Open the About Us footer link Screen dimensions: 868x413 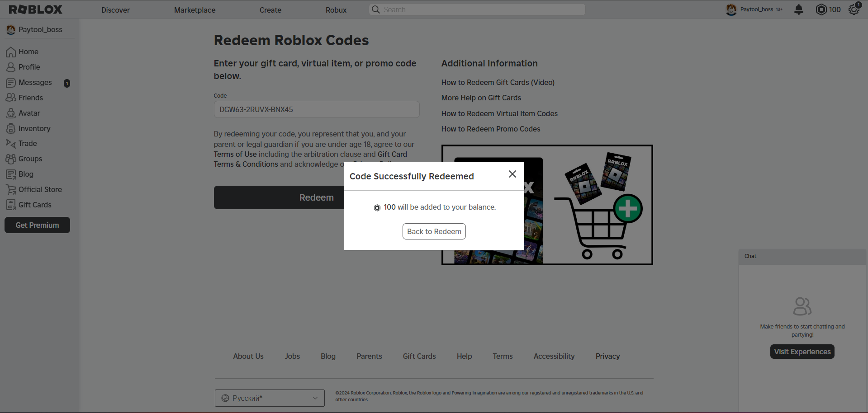248,356
